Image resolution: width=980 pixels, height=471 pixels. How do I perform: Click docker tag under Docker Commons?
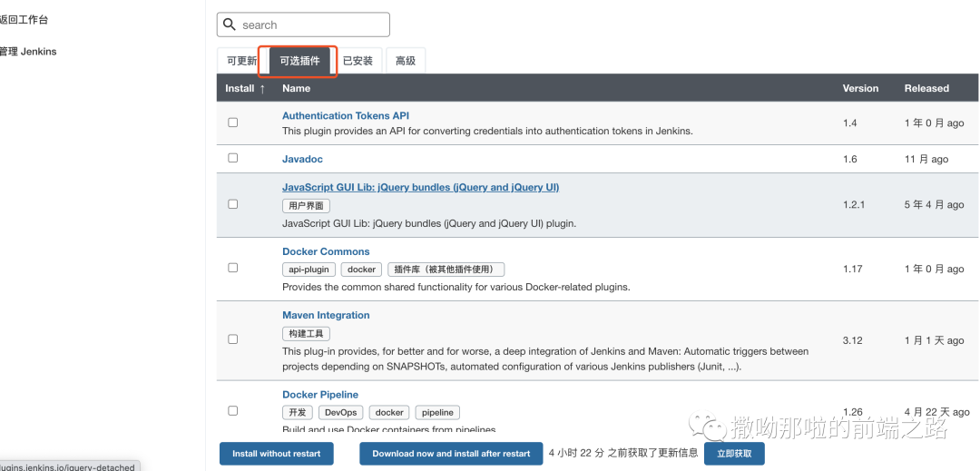[x=361, y=270]
